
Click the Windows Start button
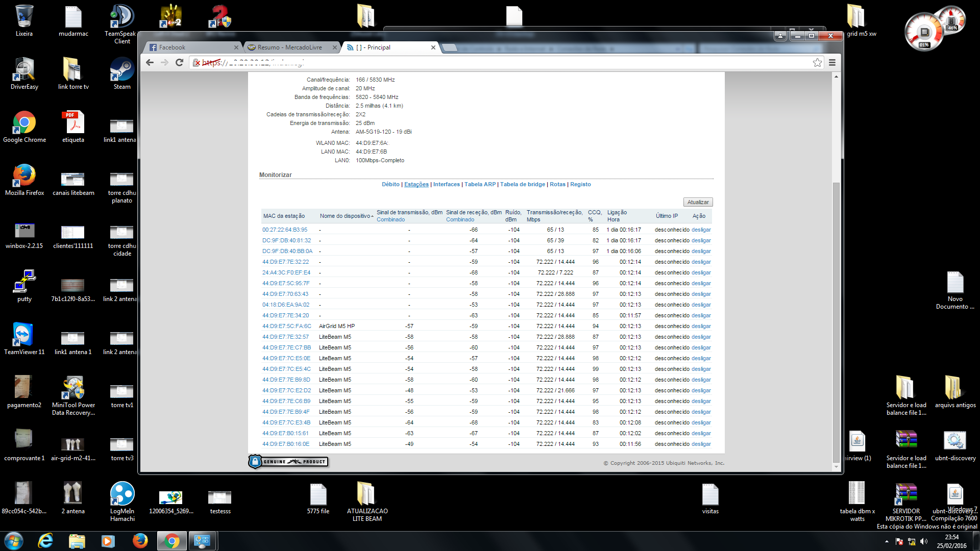click(14, 541)
